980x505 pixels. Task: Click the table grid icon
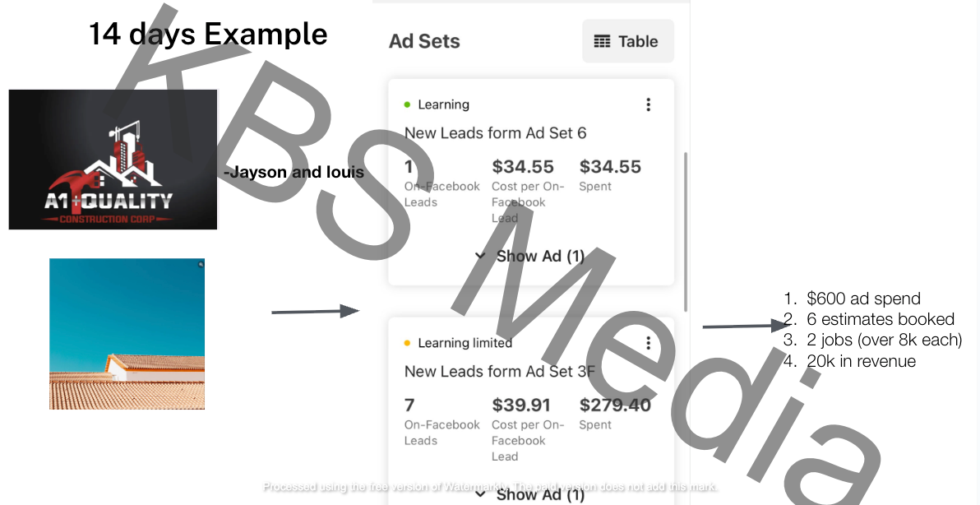click(603, 41)
